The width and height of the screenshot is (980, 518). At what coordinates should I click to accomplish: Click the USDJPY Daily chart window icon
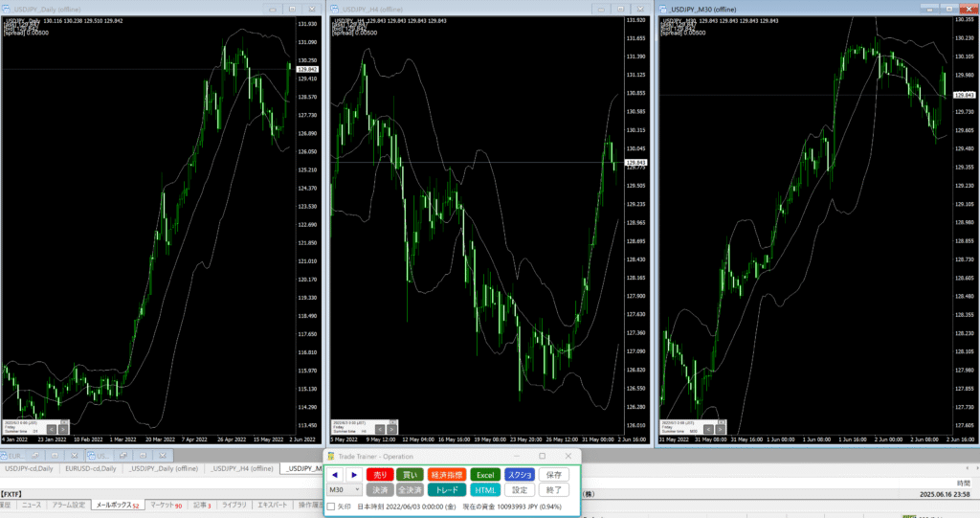point(7,10)
